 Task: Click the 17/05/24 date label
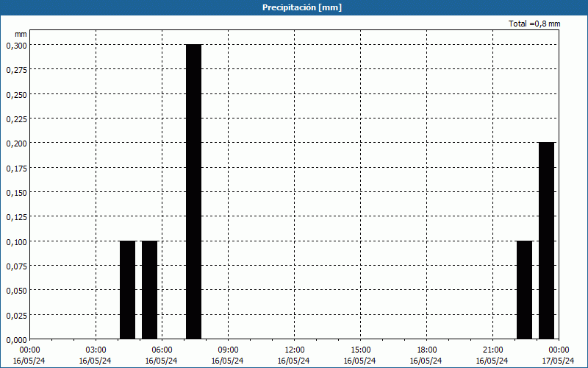(559, 361)
